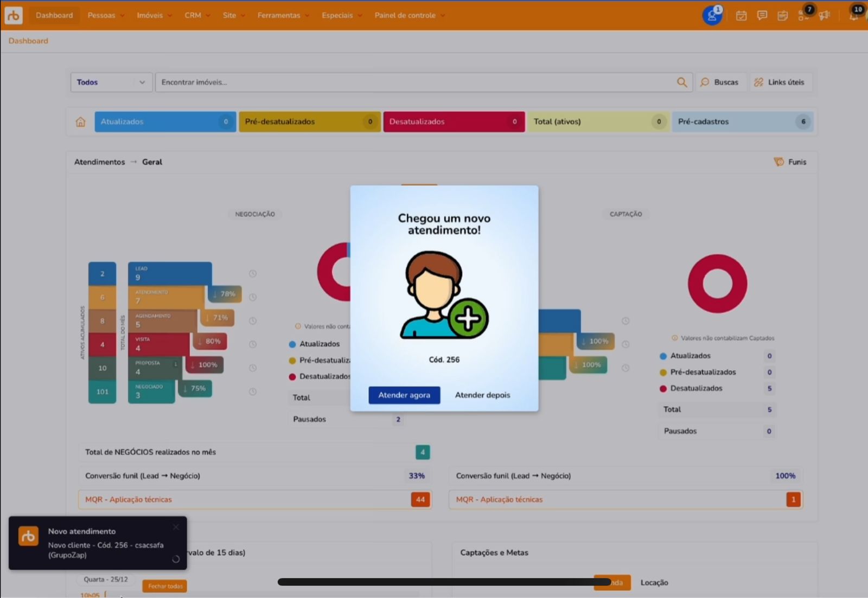868x598 pixels.
Task: Open the Painel de controle dropdown
Action: 409,15
